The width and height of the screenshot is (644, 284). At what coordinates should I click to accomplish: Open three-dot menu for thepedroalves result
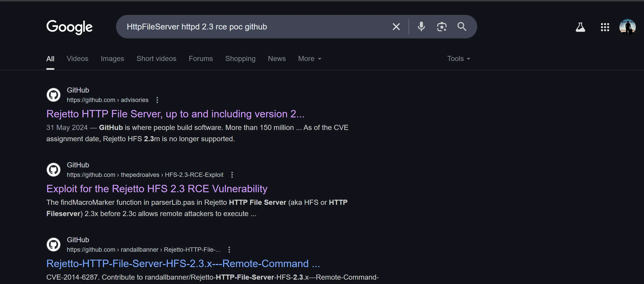pos(232,175)
